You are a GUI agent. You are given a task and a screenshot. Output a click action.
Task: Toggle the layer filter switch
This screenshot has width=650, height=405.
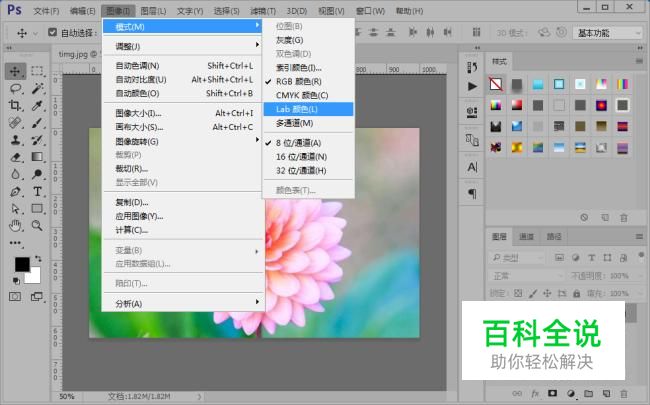(641, 255)
